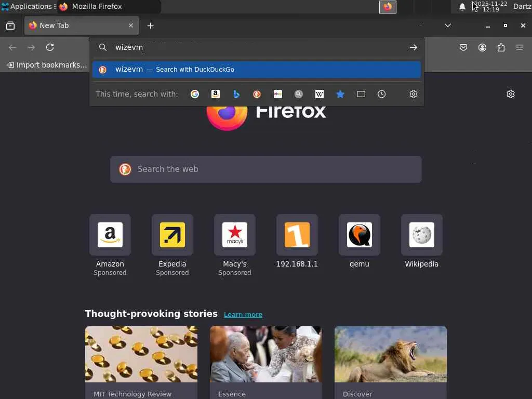The height and width of the screenshot is (399, 532).
Task: Switch to the New Tab tab
Action: pyautogui.click(x=82, y=25)
